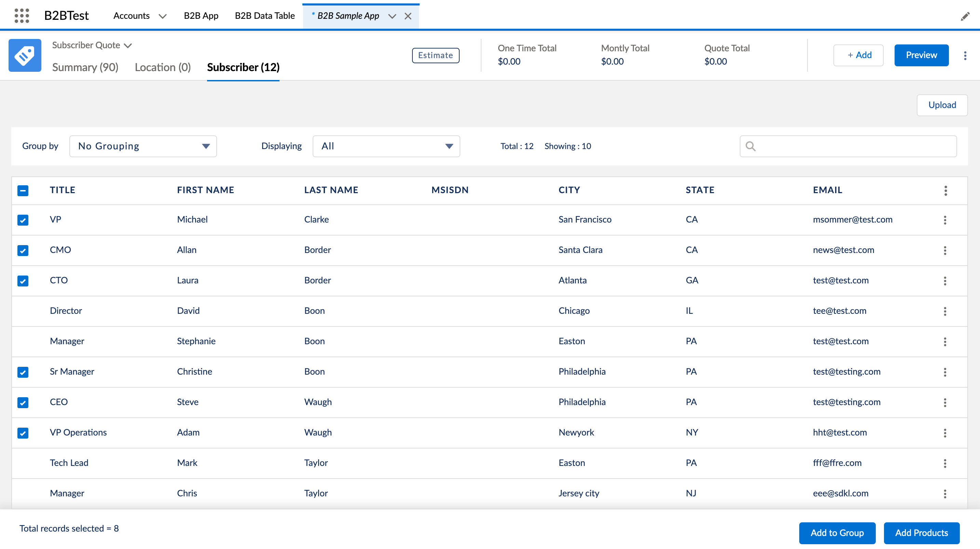
Task: Click the Upload button
Action: coord(942,105)
